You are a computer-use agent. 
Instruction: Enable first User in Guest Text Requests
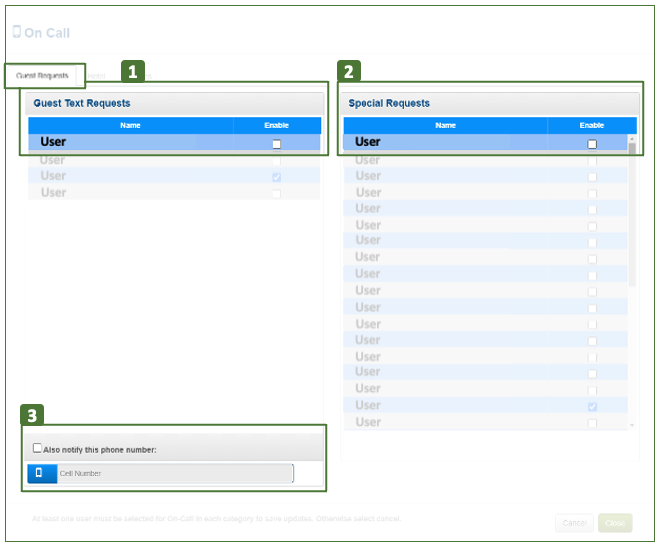tap(277, 144)
